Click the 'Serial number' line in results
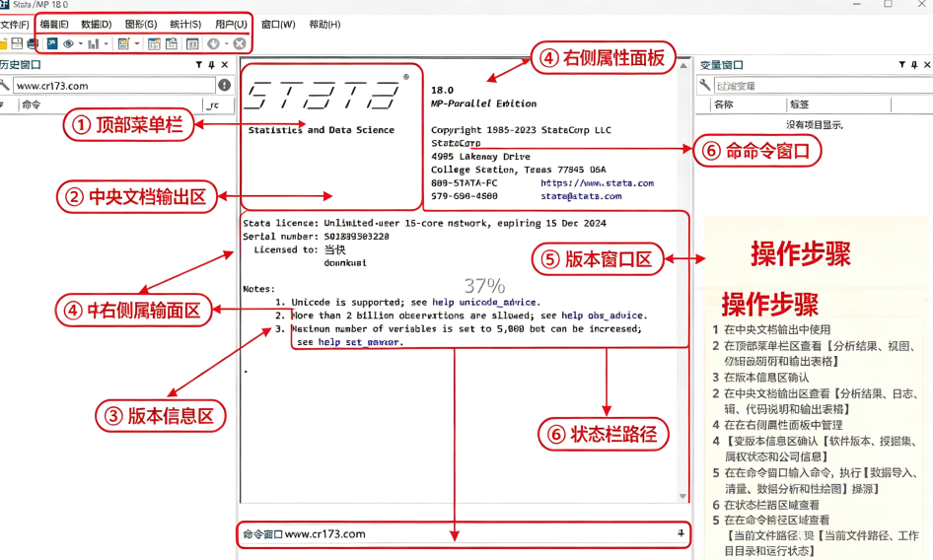 tap(316, 237)
